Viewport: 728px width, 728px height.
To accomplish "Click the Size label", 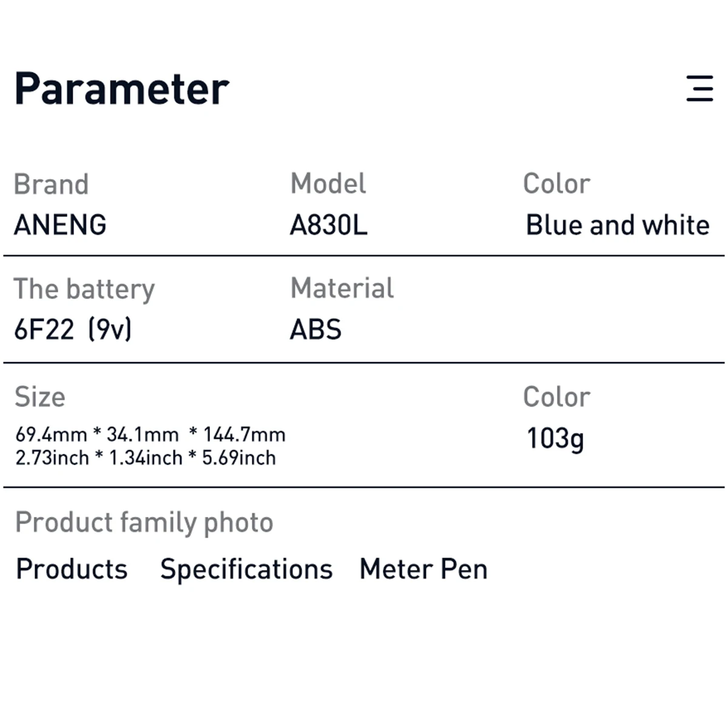I will click(40, 397).
